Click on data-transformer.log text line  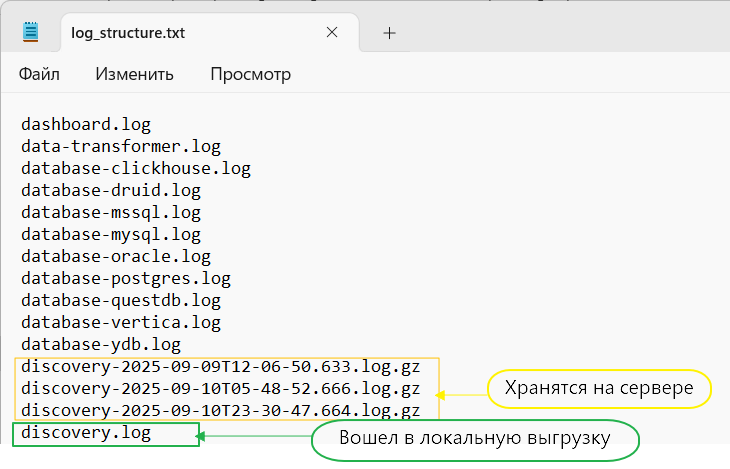(x=120, y=146)
